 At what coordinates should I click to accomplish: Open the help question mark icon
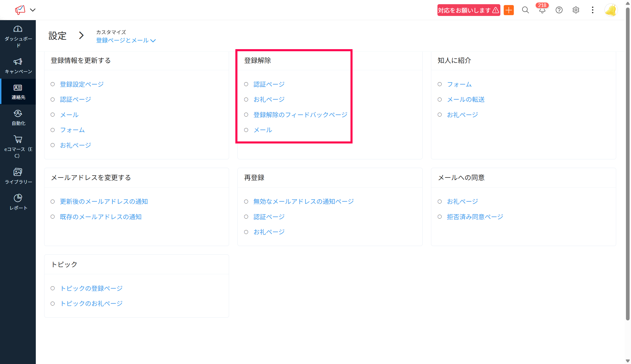559,10
